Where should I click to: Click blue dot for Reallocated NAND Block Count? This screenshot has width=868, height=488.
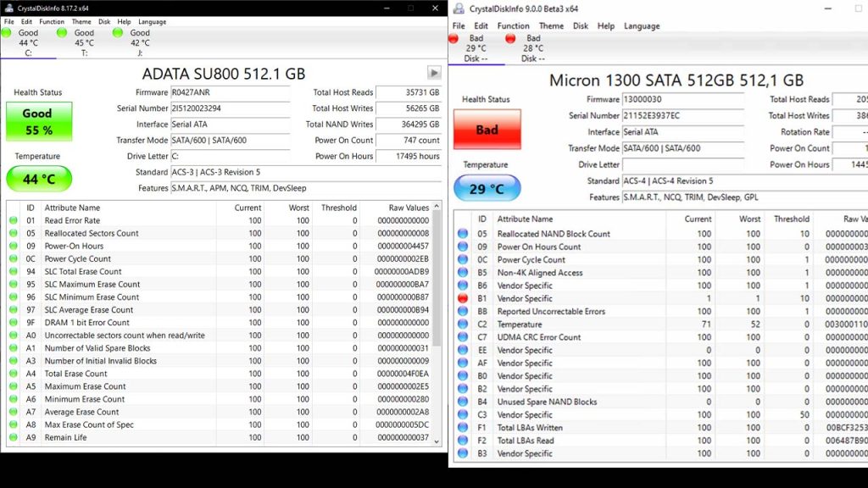point(463,234)
